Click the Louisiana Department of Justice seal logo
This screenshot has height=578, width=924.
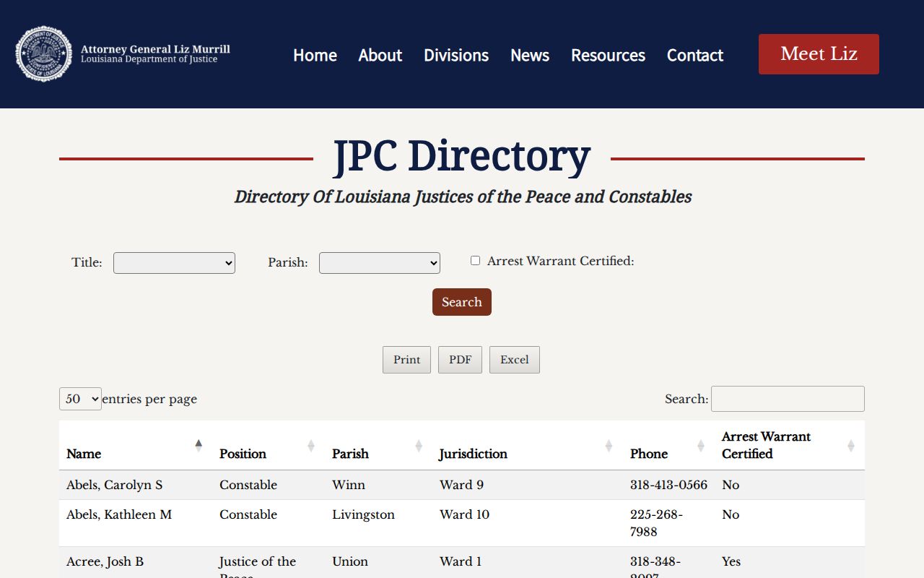point(44,54)
